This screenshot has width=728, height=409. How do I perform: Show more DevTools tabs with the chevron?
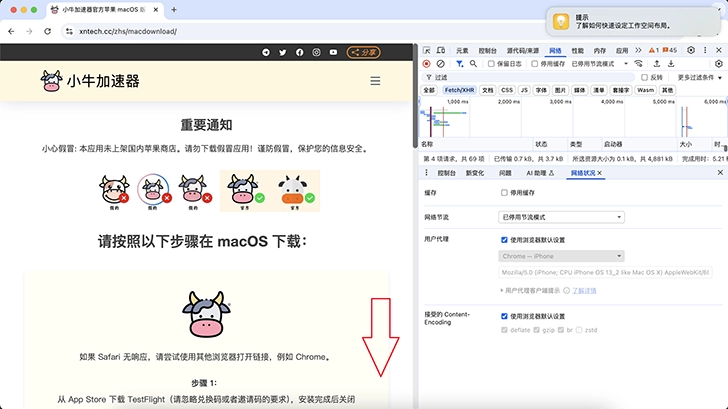pos(638,50)
